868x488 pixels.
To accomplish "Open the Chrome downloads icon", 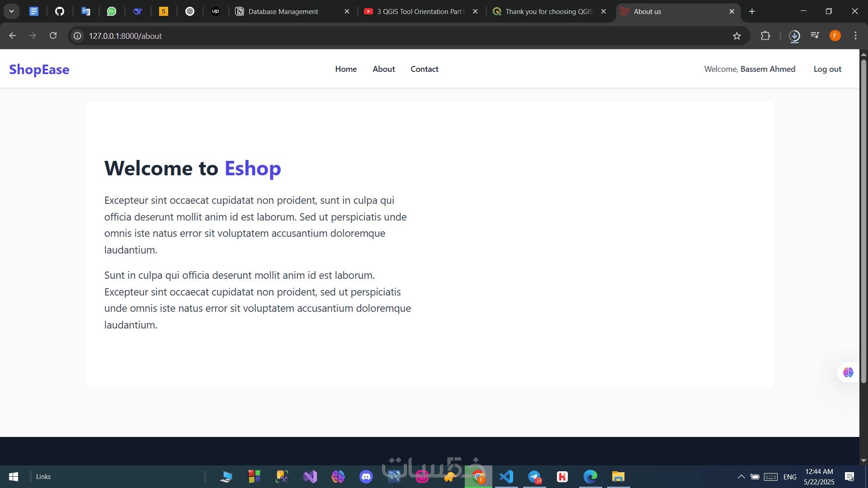I will pyautogui.click(x=794, y=36).
